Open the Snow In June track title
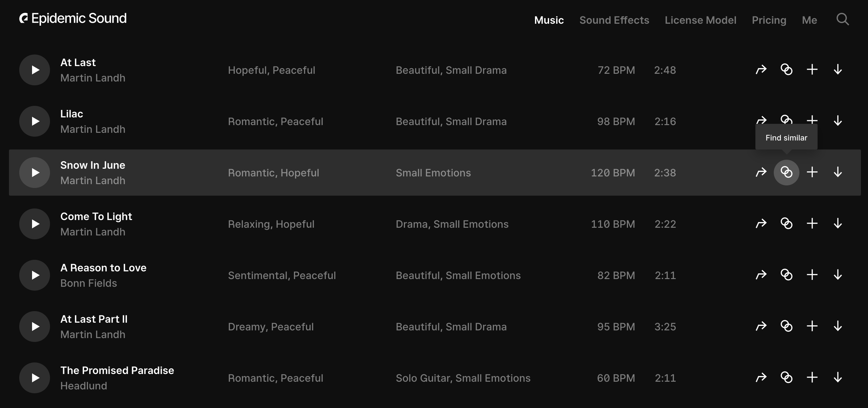Screen dimensions: 868x408 (x=93, y=165)
